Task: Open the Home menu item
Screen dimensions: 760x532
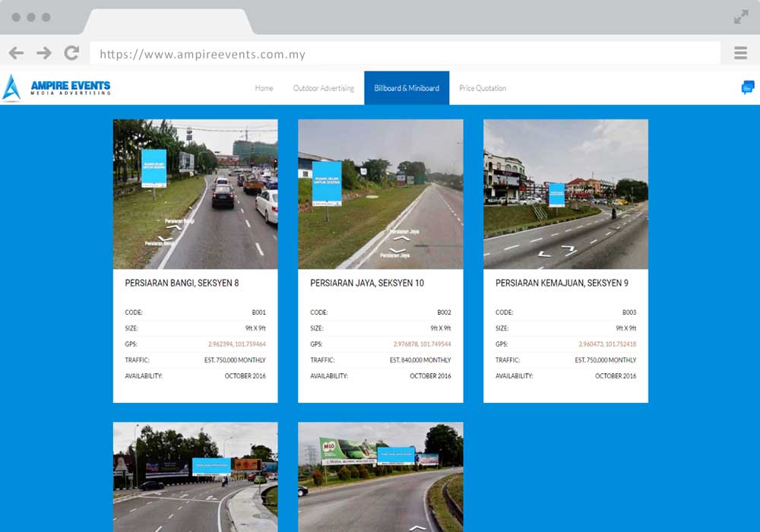Action: point(264,88)
